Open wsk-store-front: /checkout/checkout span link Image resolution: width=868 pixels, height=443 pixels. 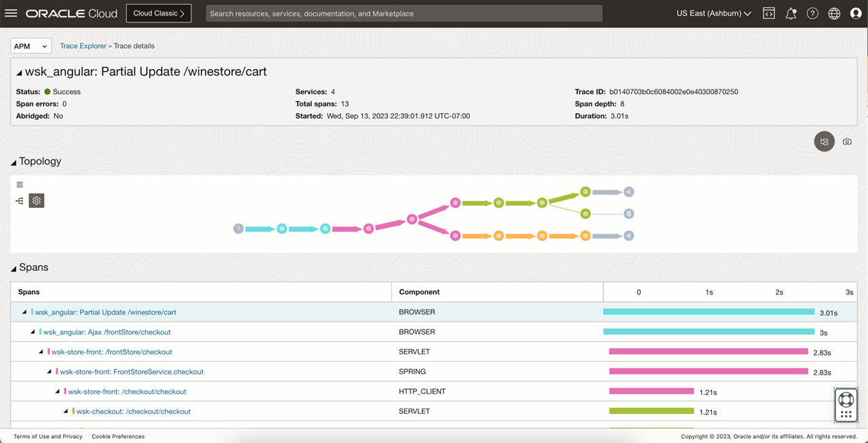127,392
